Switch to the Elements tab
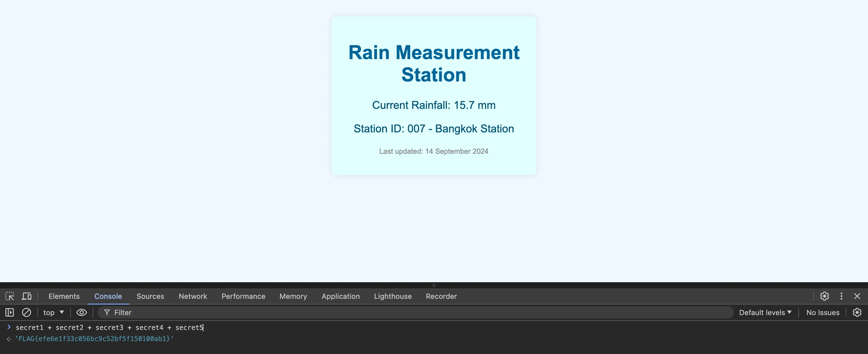Image resolution: width=868 pixels, height=354 pixels. pos(64,296)
